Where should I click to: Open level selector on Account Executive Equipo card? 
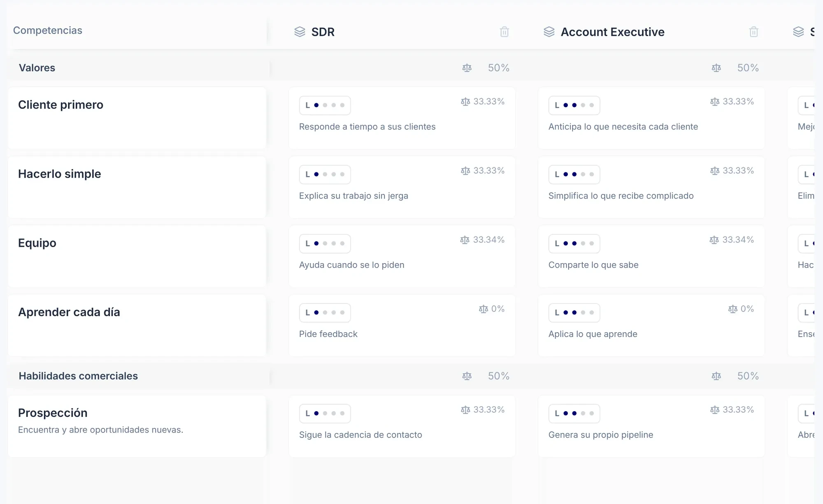574,243
